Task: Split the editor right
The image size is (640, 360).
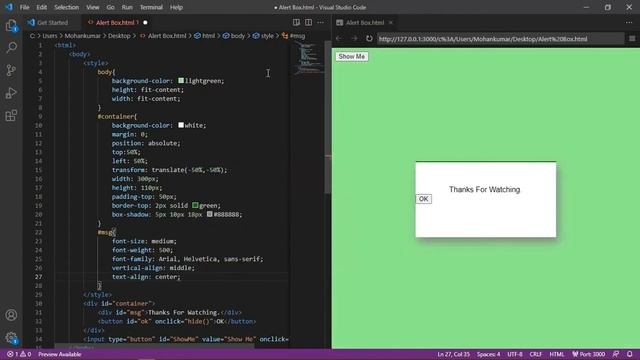Action: click(309, 22)
